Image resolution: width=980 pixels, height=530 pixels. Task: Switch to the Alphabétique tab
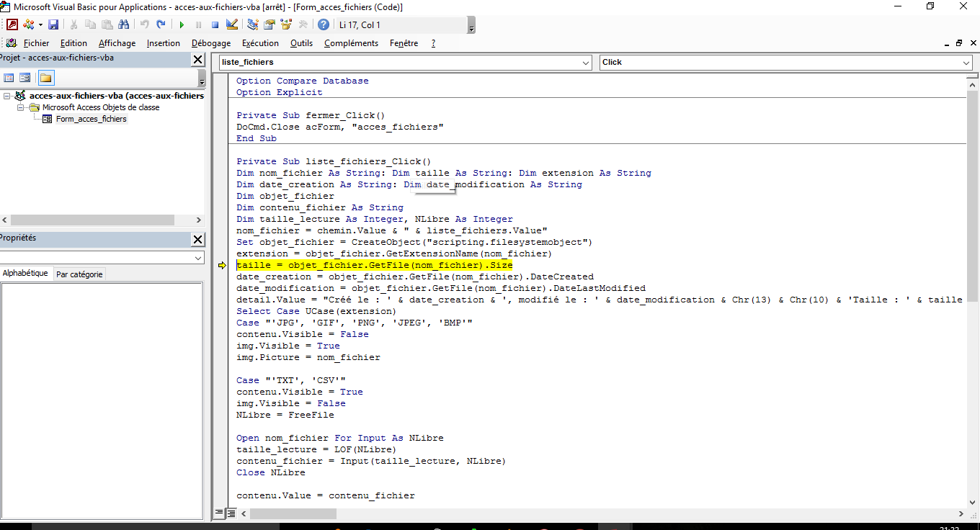25,274
